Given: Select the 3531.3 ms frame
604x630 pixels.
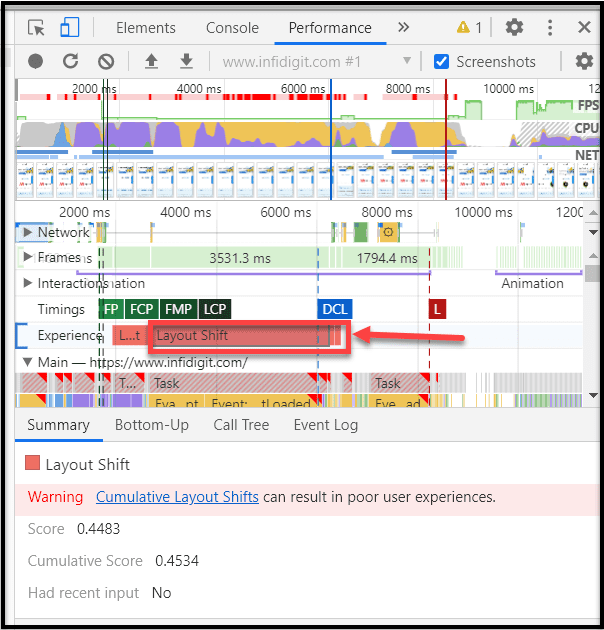Looking at the screenshot, I should [x=234, y=258].
